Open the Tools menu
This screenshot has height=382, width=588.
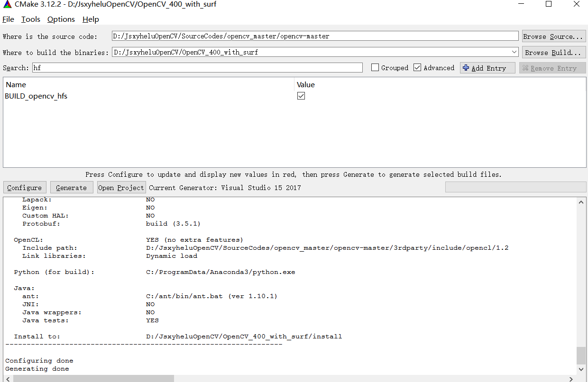pyautogui.click(x=31, y=19)
